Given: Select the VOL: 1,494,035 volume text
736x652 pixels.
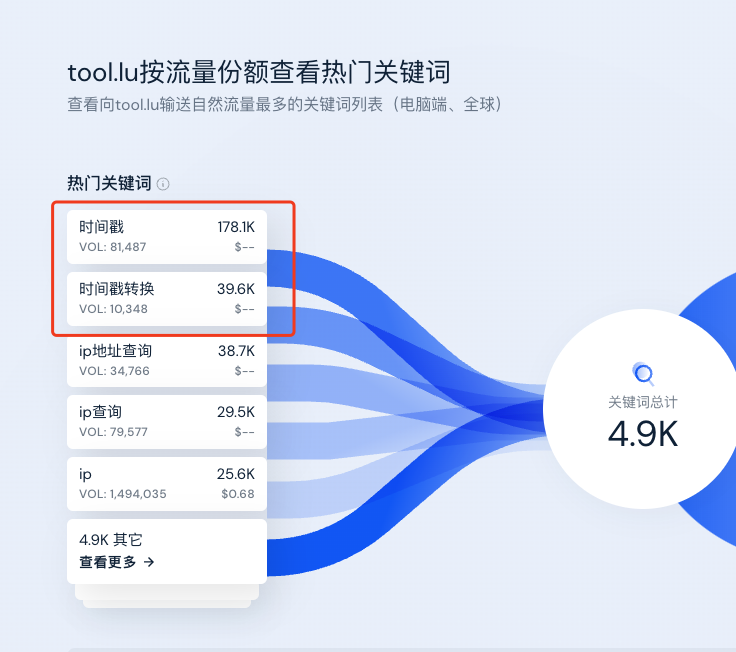Looking at the screenshot, I should (x=123, y=494).
